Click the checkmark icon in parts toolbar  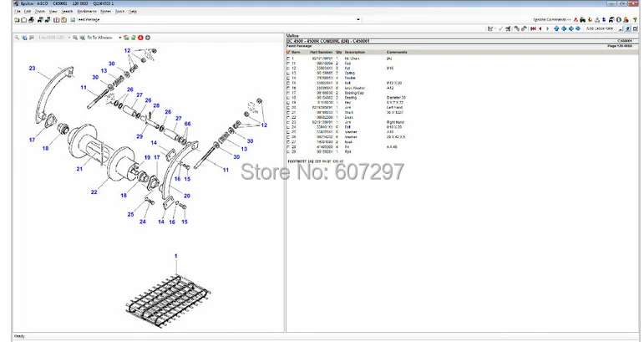(500, 28)
